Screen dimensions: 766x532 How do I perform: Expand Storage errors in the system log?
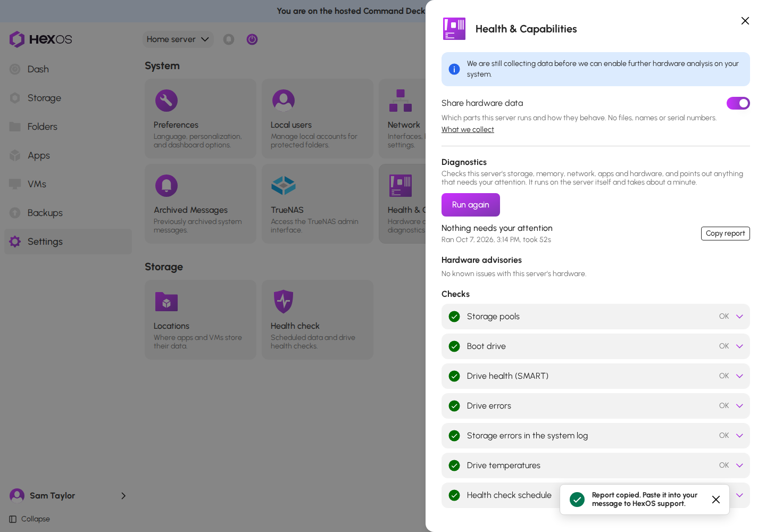click(x=596, y=436)
